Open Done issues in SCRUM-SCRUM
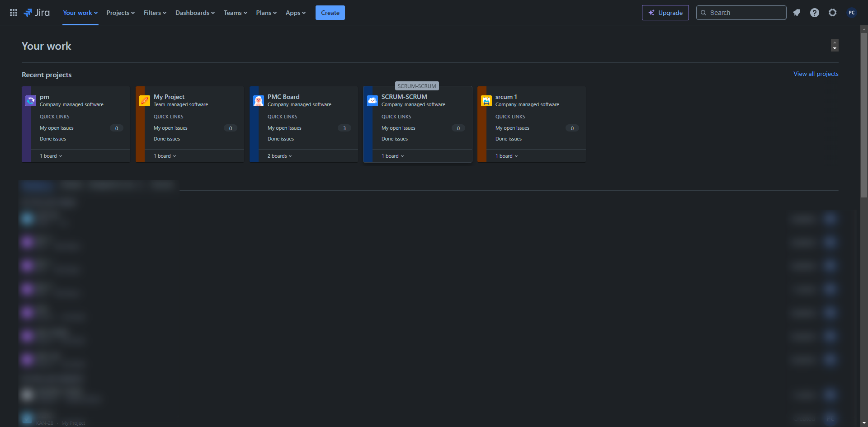868x427 pixels. (x=395, y=139)
